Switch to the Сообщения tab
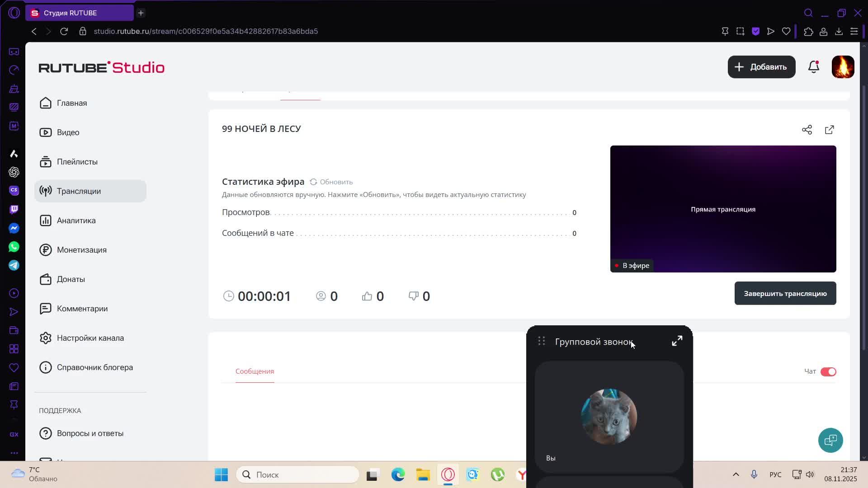The image size is (868, 488). tap(255, 371)
